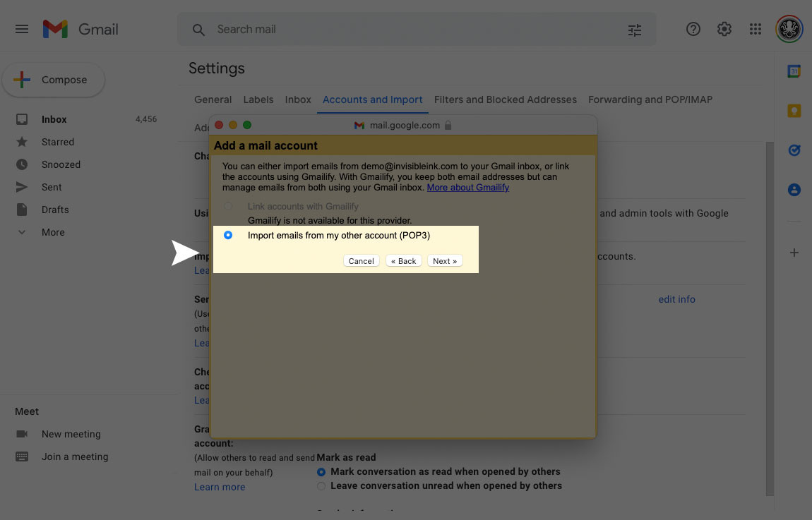
Task: Open the Drafts folder label
Action: point(55,210)
